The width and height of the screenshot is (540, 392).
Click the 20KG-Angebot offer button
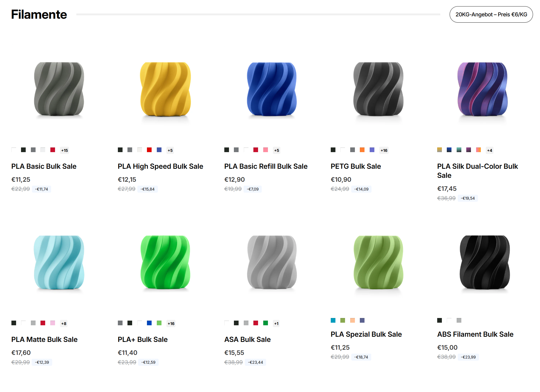(x=491, y=15)
